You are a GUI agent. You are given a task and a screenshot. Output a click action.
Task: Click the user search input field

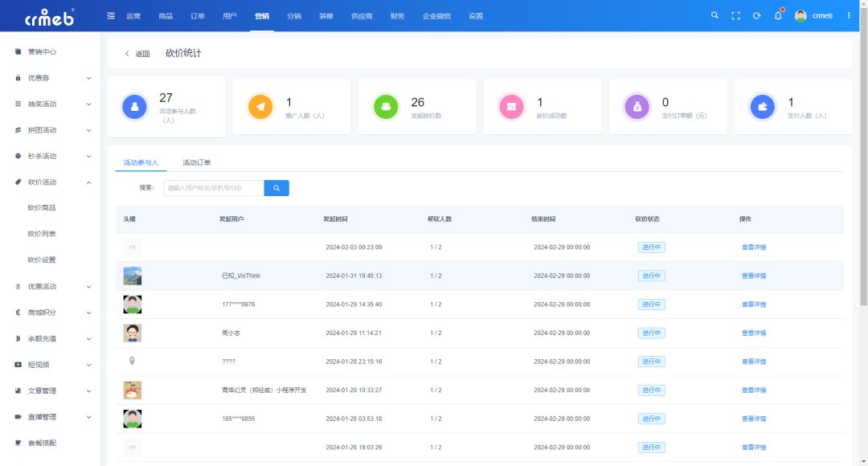(213, 188)
